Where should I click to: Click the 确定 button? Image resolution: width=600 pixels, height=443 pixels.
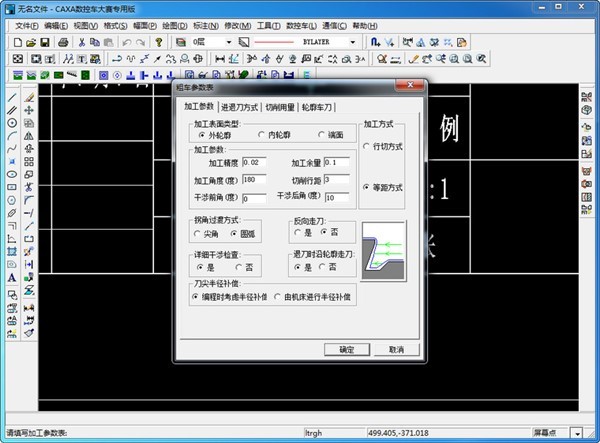pos(347,350)
